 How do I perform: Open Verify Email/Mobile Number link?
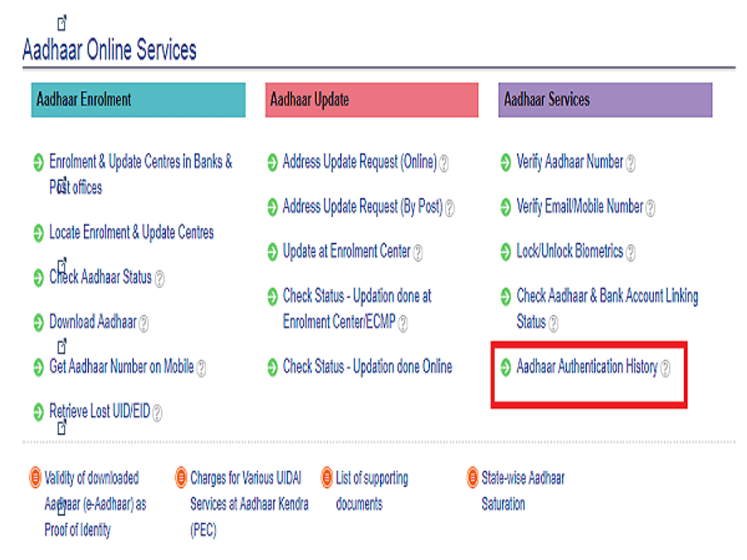(580, 207)
